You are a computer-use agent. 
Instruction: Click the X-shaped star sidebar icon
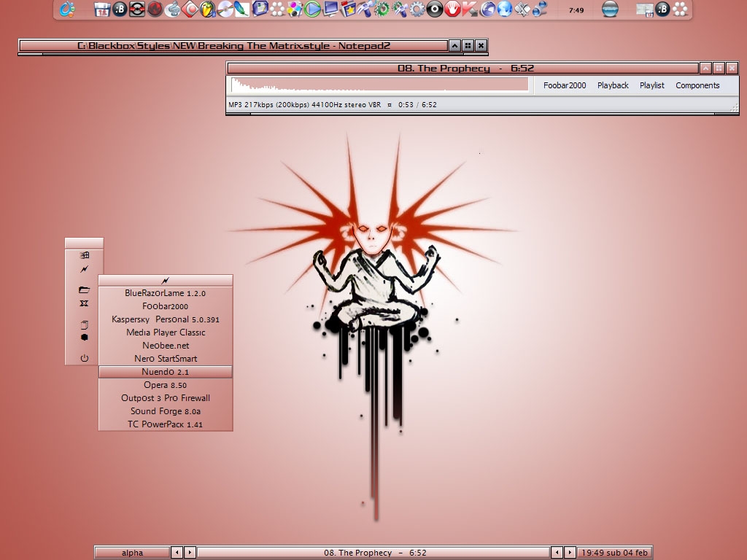pos(85,303)
